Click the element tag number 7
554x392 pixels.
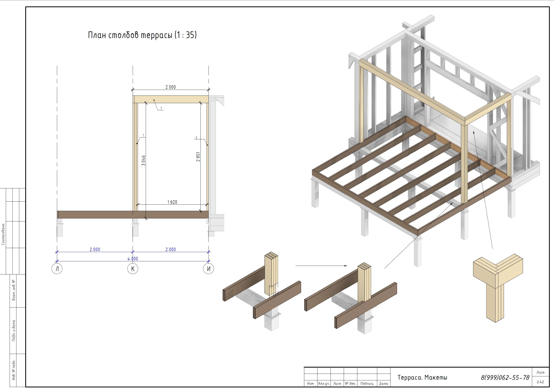click(x=161, y=108)
